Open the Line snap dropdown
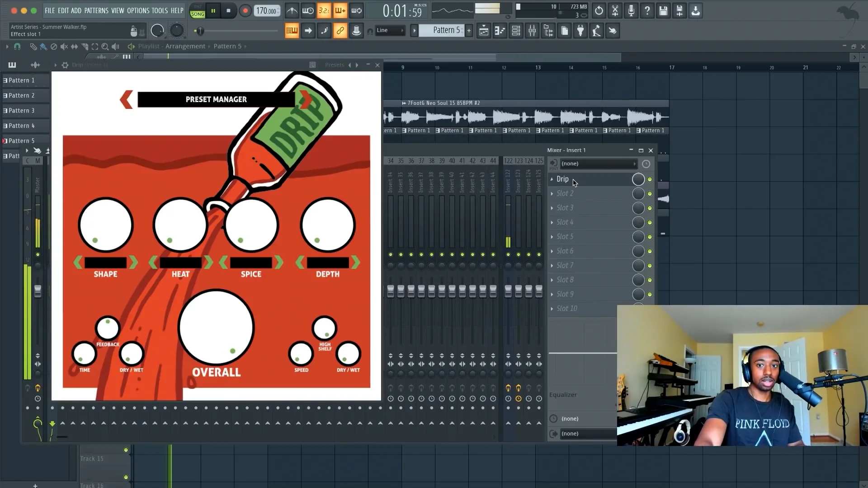Image resolution: width=868 pixels, height=488 pixels. click(390, 30)
